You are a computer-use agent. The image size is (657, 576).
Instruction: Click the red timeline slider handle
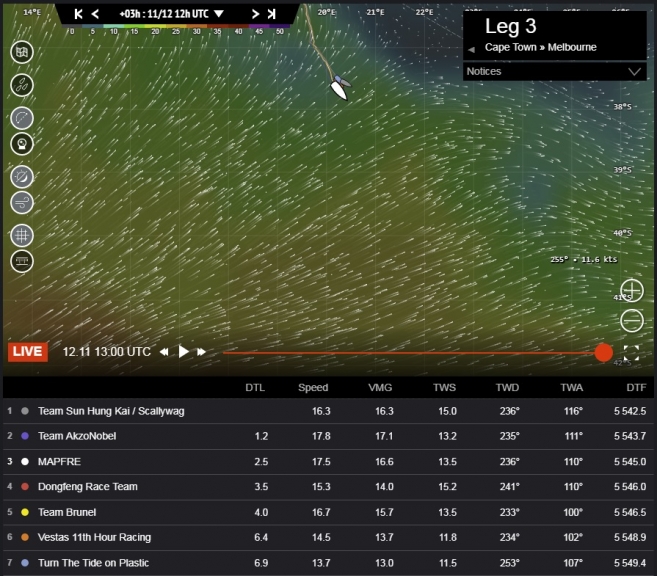(x=603, y=353)
